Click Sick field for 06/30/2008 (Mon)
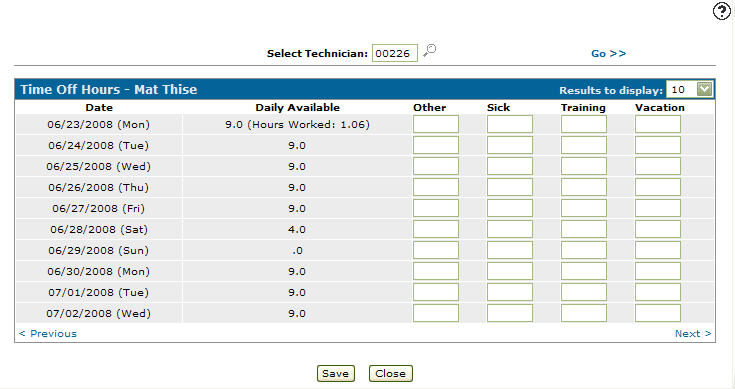This screenshot has width=735, height=389. pos(510,272)
